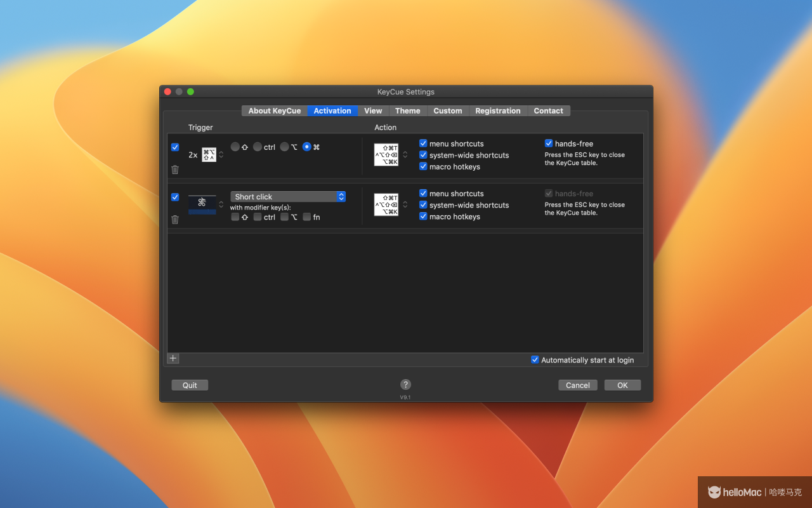Select the ctrl key radio button
The width and height of the screenshot is (812, 508).
coord(258,147)
